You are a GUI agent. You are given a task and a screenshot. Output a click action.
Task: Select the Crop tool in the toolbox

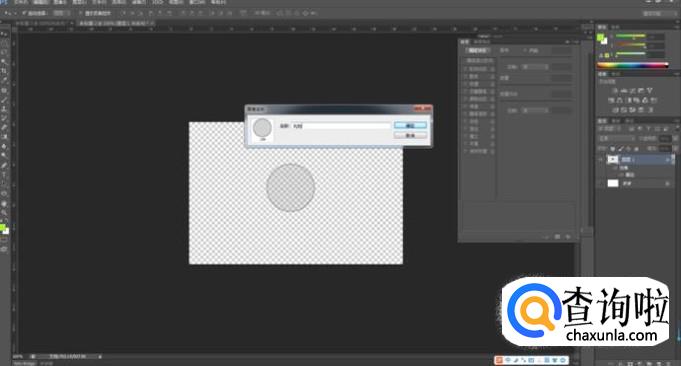4,71
